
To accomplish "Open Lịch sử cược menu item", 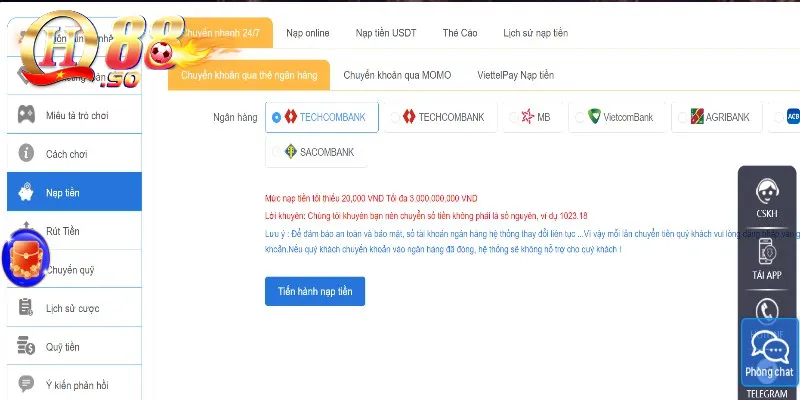I will pos(74,308).
